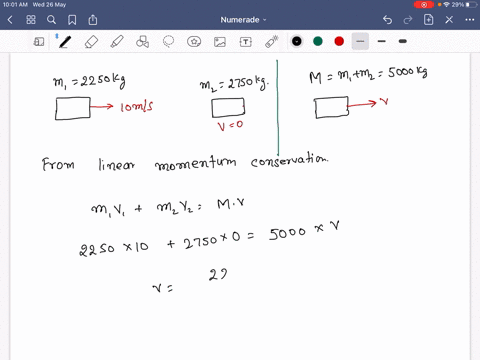Open the Numerade notebook title dropdown

pyautogui.click(x=243, y=20)
